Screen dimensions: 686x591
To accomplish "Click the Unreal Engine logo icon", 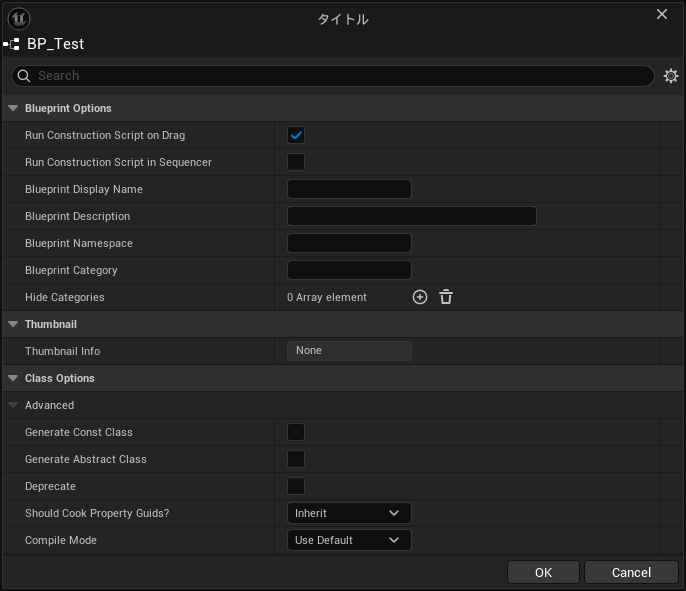I will tap(19, 18).
